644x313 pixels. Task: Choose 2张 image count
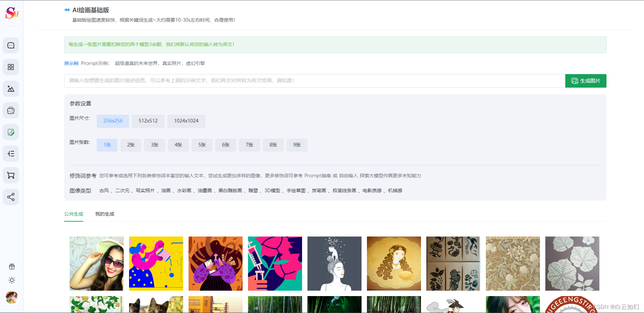coord(131,145)
